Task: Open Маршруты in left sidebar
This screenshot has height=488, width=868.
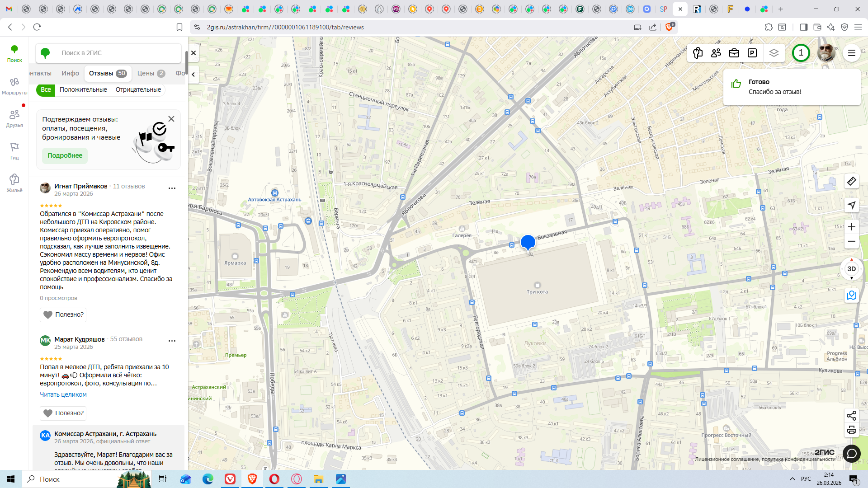Action: pos(14,85)
